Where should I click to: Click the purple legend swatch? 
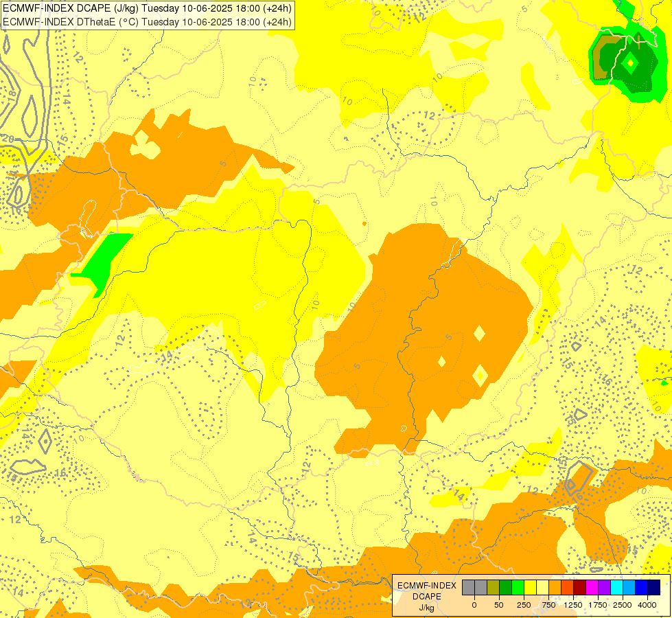point(605,588)
